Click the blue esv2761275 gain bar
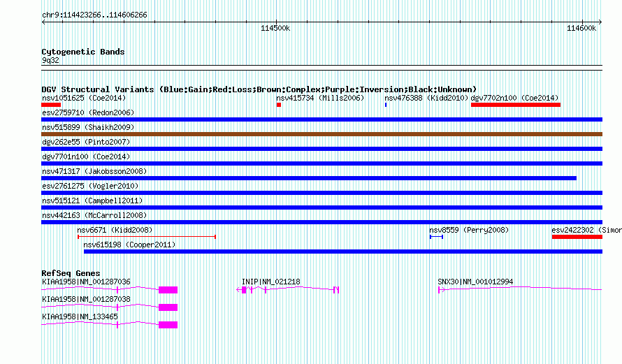The image size is (622, 364). tap(321, 193)
